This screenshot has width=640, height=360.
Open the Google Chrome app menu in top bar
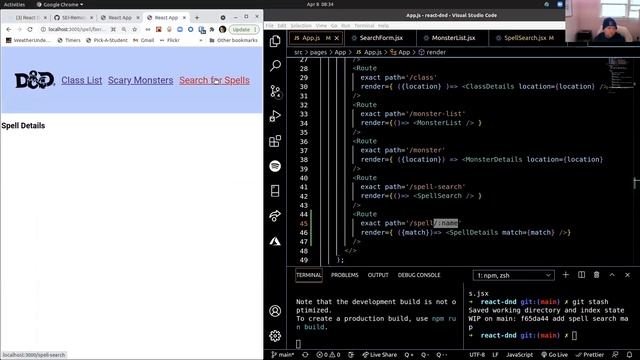[60, 4]
